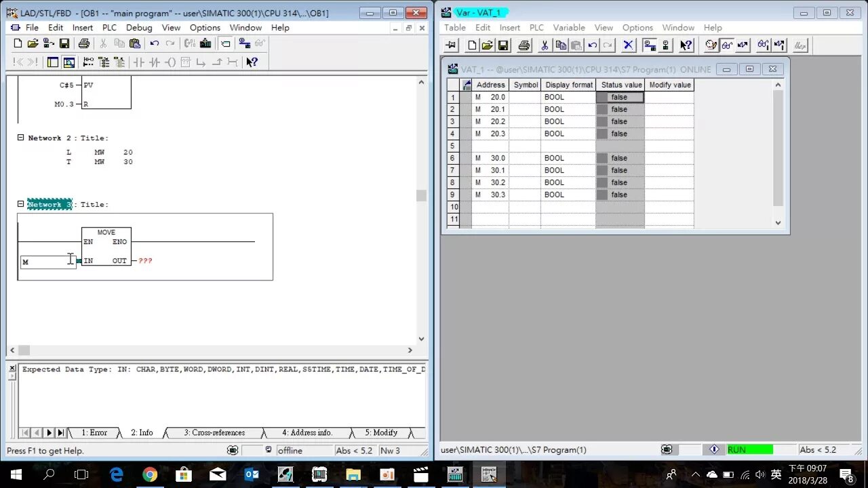Collapse Network 2 expander
The width and height of the screenshot is (868, 488).
pyautogui.click(x=20, y=138)
